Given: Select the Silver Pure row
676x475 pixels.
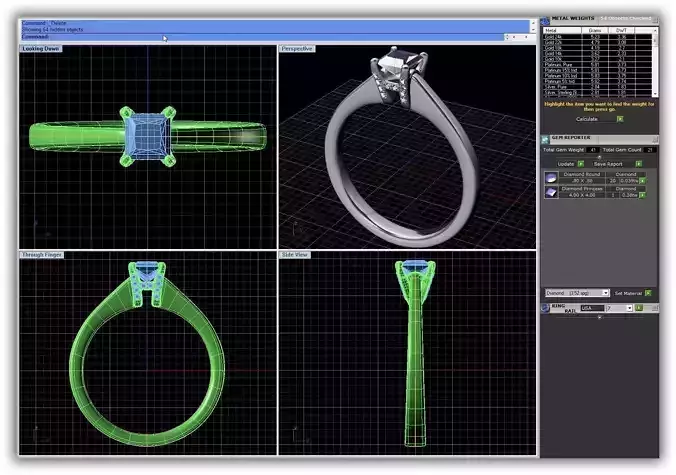Looking at the screenshot, I should pos(597,87).
